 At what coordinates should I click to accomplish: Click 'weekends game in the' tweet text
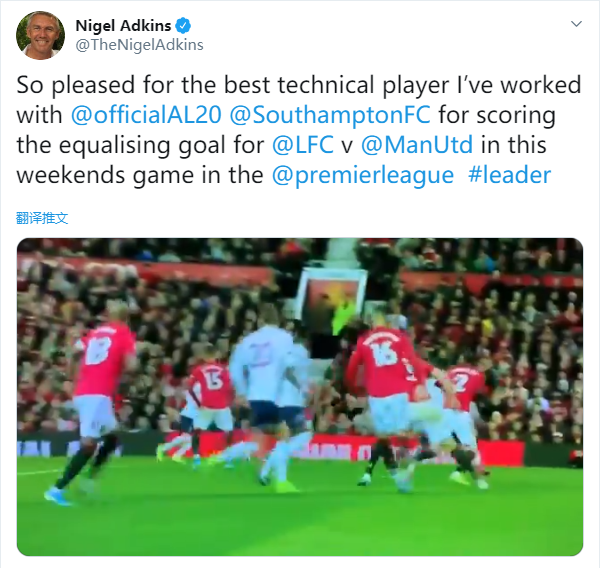pyautogui.click(x=140, y=175)
